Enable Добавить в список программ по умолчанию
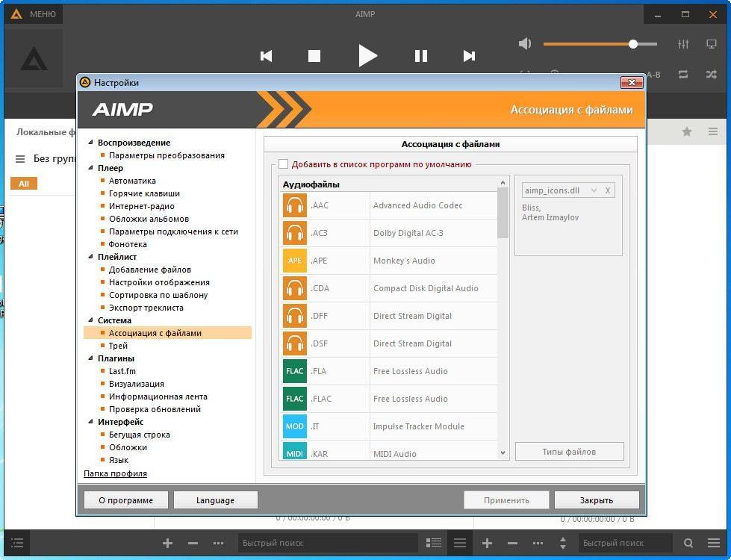 (x=283, y=164)
